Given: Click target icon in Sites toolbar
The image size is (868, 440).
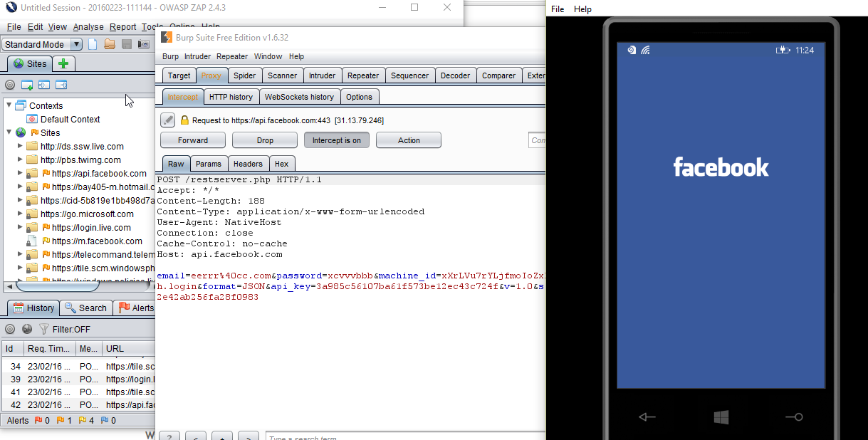Looking at the screenshot, I should [10, 85].
